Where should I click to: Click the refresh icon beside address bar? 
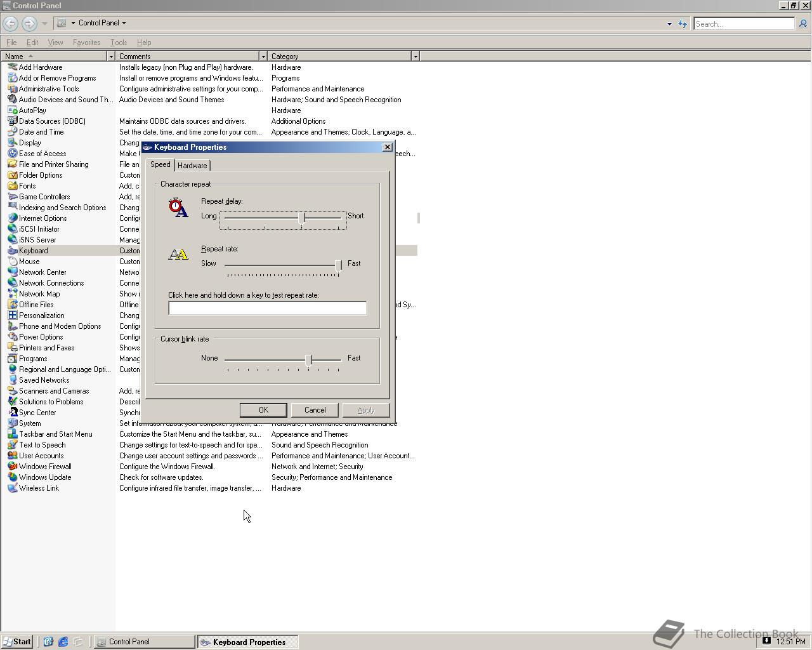pos(683,23)
